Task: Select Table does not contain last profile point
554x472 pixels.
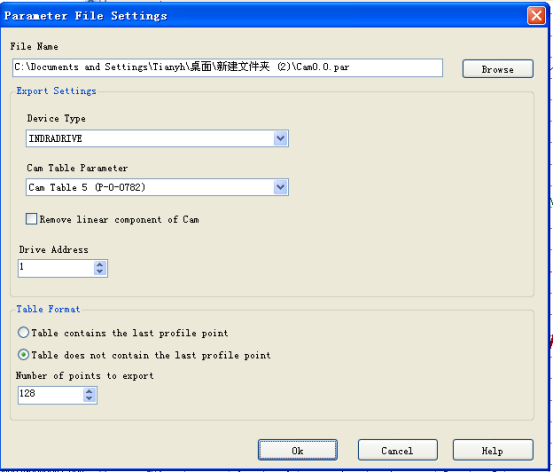Action: [x=23, y=354]
